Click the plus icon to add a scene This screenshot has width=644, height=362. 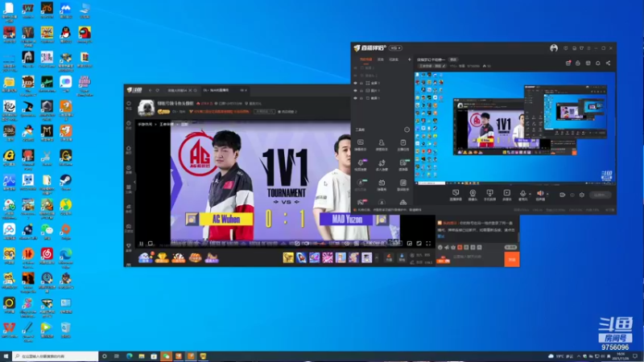(409, 60)
